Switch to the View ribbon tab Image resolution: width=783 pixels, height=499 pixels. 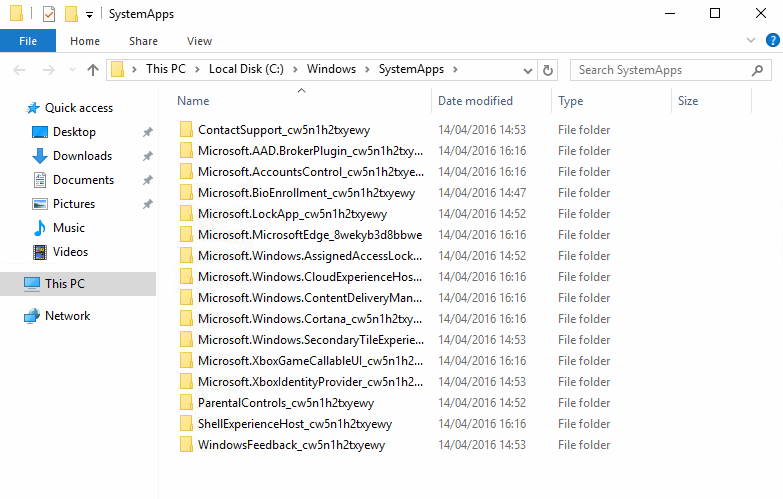point(199,41)
